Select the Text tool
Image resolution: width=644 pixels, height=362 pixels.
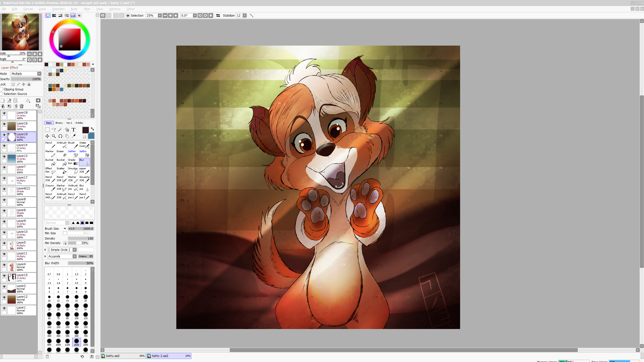73,130
